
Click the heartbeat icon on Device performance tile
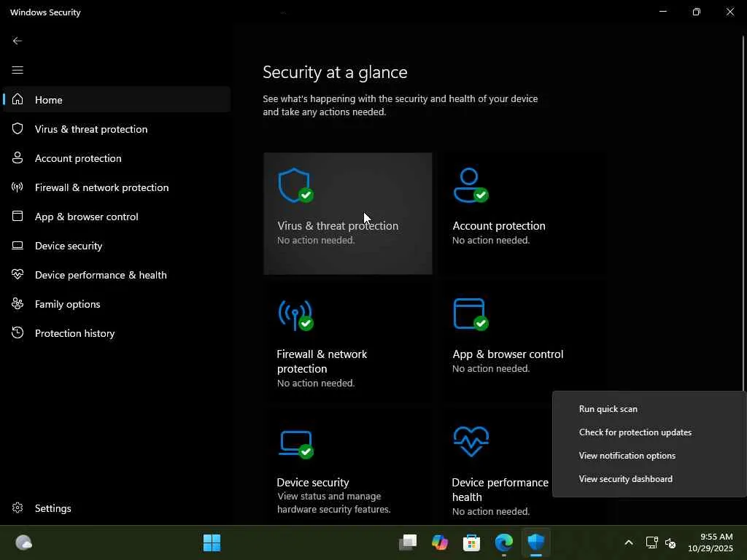(471, 441)
